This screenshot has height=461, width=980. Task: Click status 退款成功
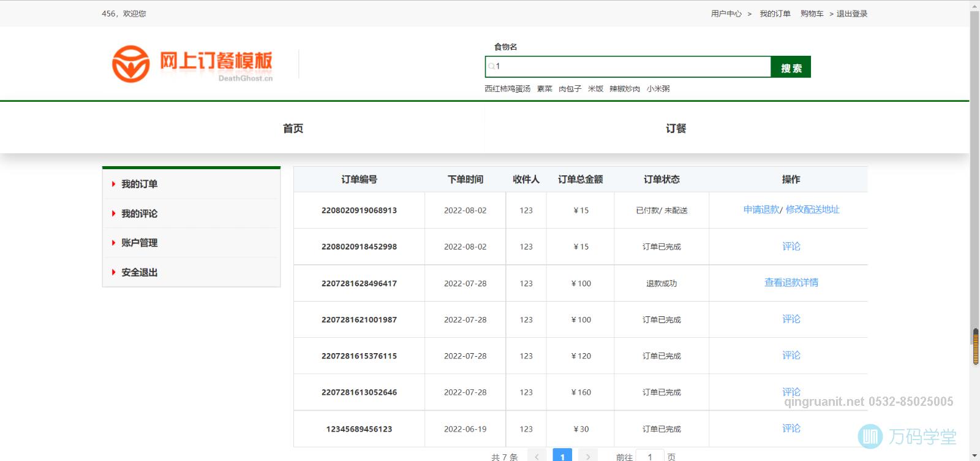pos(661,283)
